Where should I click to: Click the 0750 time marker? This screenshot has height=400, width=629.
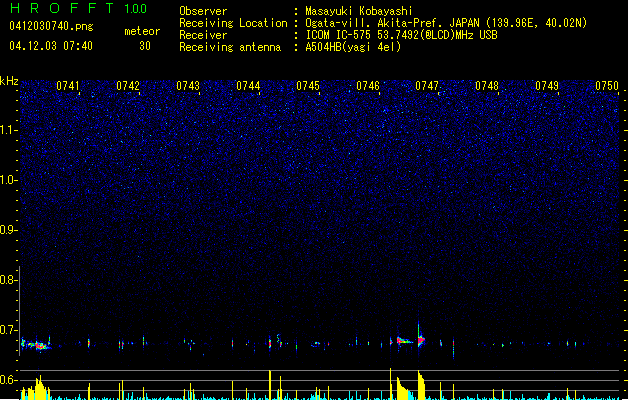[x=607, y=86]
